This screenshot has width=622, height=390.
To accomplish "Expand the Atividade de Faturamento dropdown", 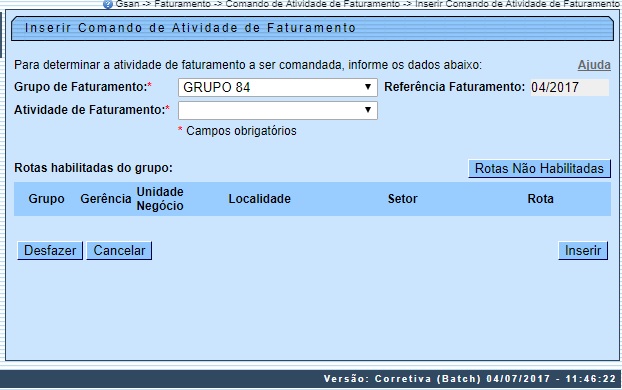I will [x=278, y=110].
